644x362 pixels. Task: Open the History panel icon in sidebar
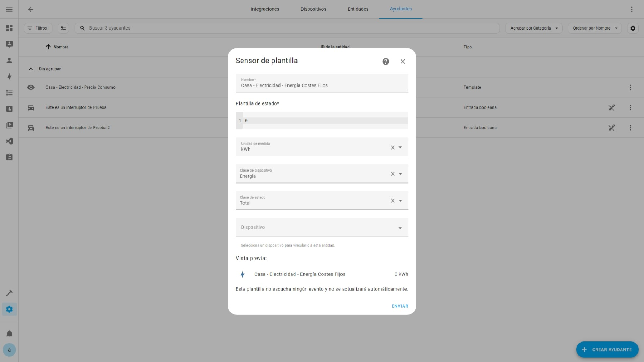tap(9, 109)
